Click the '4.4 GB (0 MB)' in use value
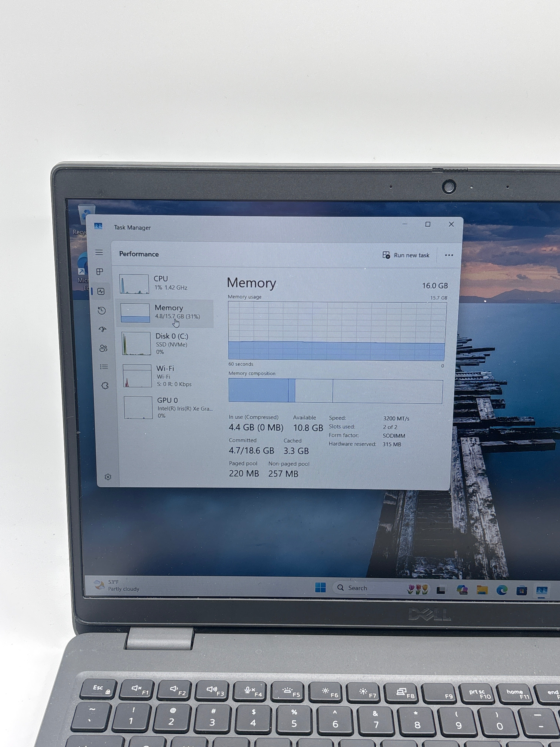 [x=256, y=428]
